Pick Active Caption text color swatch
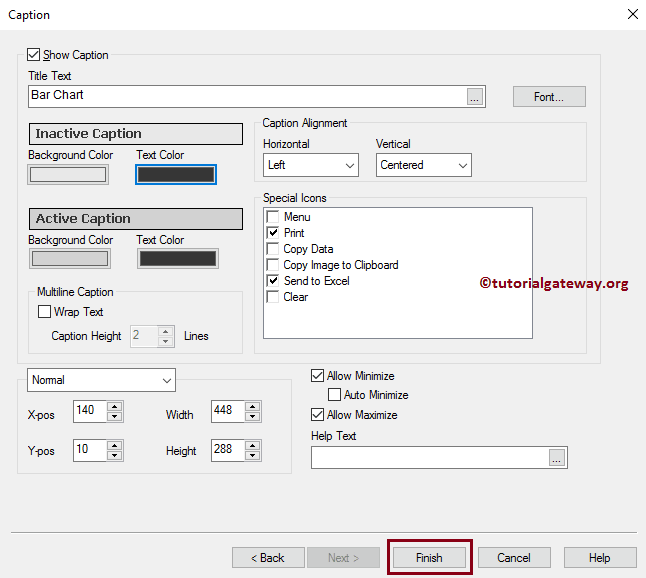This screenshot has height=578, width=646. (x=178, y=259)
